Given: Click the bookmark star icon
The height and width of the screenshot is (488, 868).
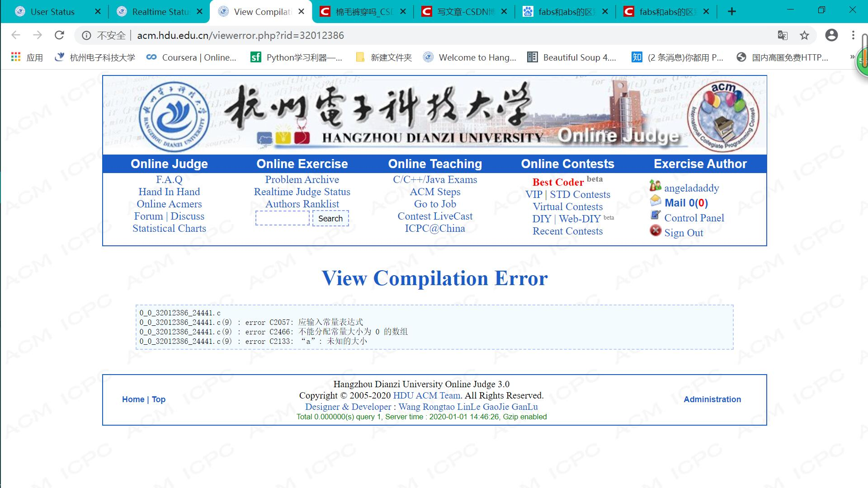Looking at the screenshot, I should click(x=804, y=35).
